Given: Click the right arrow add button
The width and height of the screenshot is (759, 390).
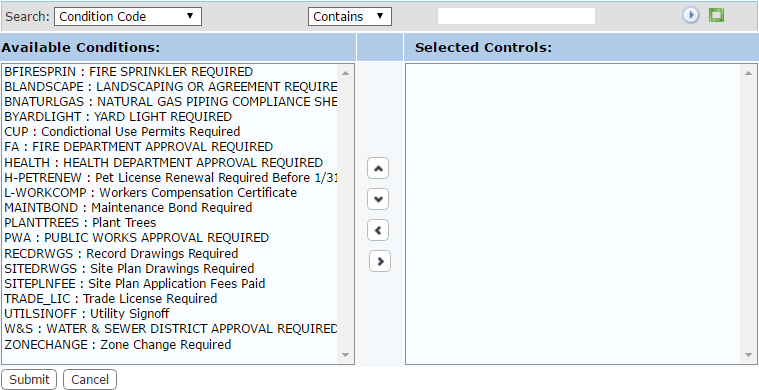Looking at the screenshot, I should [x=380, y=261].
